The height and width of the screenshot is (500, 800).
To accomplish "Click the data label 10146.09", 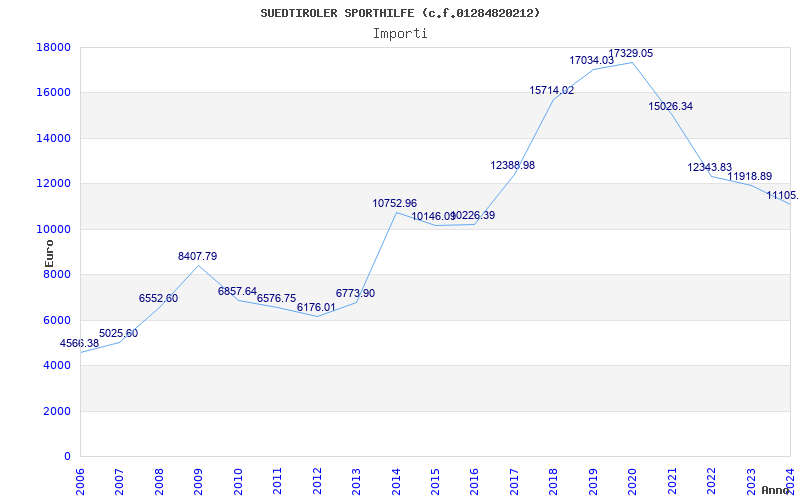I will pos(434,216).
